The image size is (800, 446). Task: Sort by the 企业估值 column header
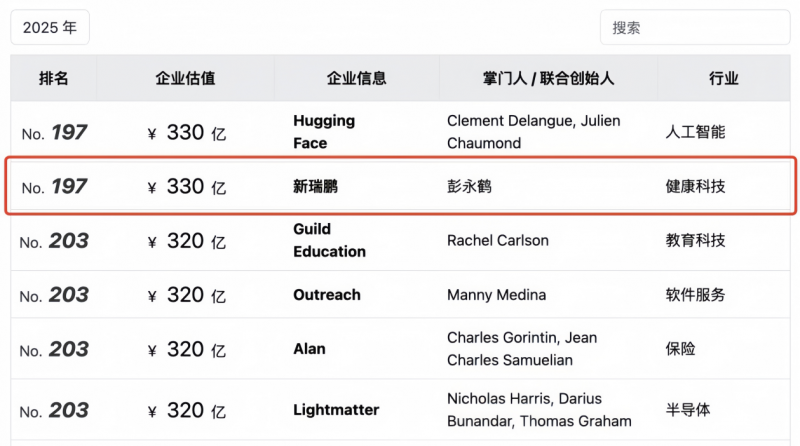185,78
